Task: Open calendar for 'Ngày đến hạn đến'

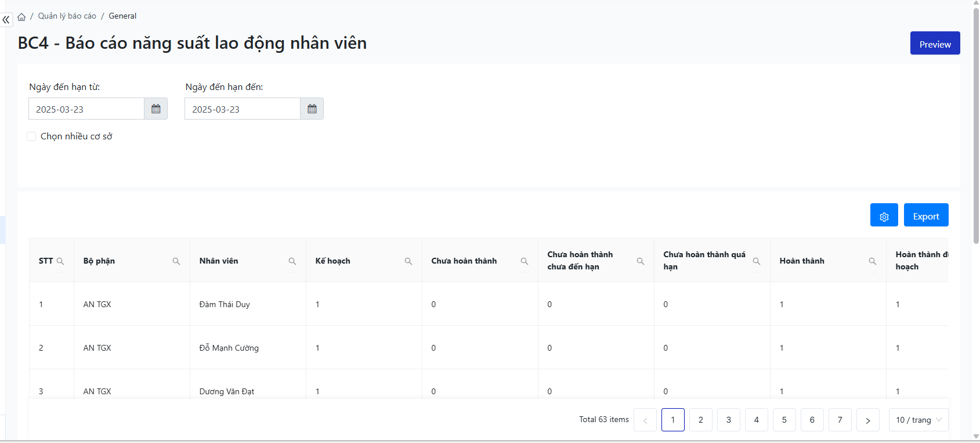Action: point(312,109)
